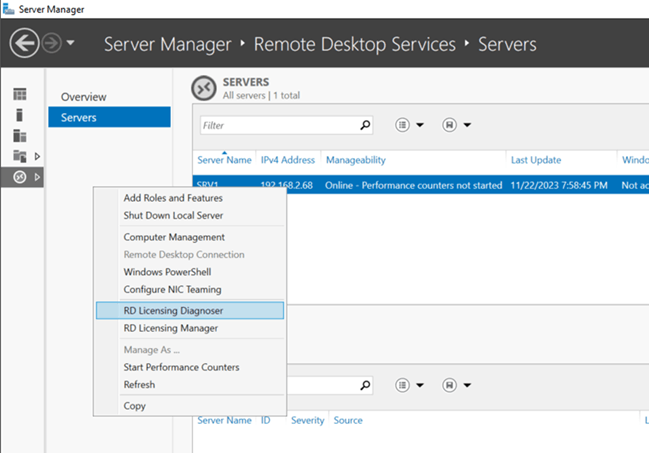This screenshot has width=649, height=453.
Task: Sort events by Severity column
Action: point(308,420)
